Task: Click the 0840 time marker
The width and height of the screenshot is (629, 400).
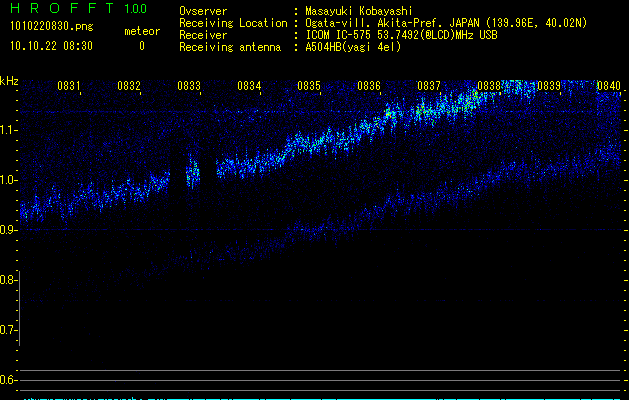Action: click(x=609, y=86)
